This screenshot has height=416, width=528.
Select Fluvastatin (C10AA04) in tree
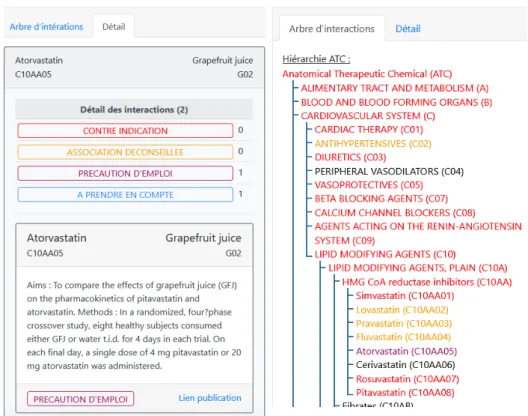tap(403, 337)
